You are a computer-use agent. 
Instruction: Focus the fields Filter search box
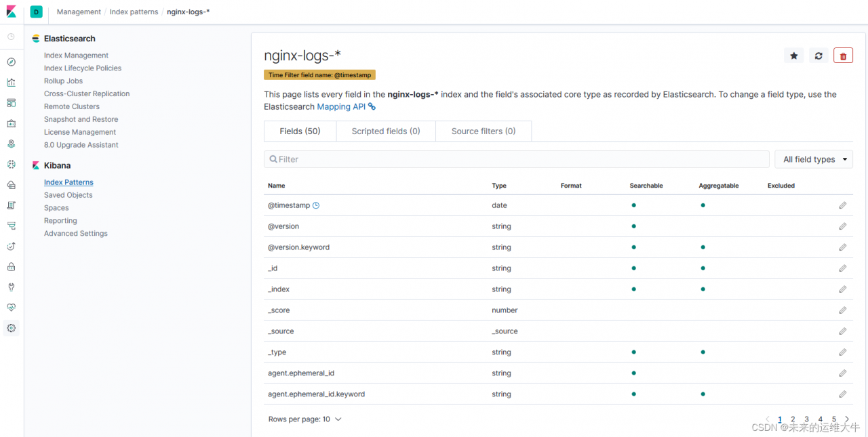pyautogui.click(x=517, y=159)
